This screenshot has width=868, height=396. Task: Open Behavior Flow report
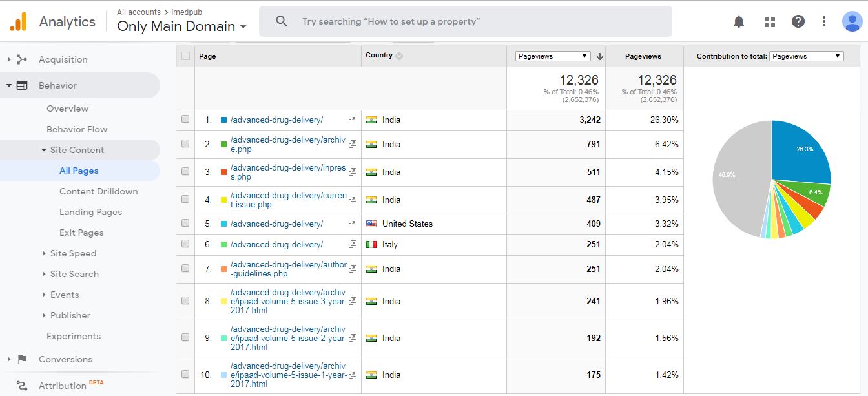click(77, 129)
